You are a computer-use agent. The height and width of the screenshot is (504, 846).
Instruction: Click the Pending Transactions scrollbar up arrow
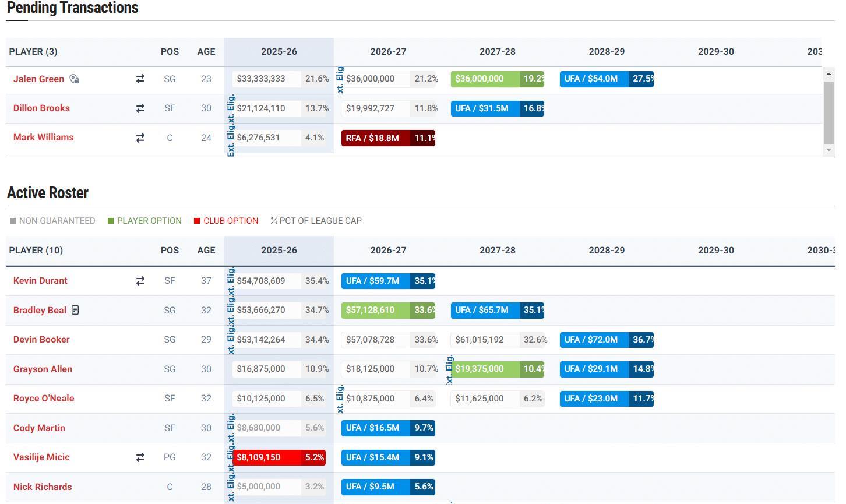click(829, 74)
